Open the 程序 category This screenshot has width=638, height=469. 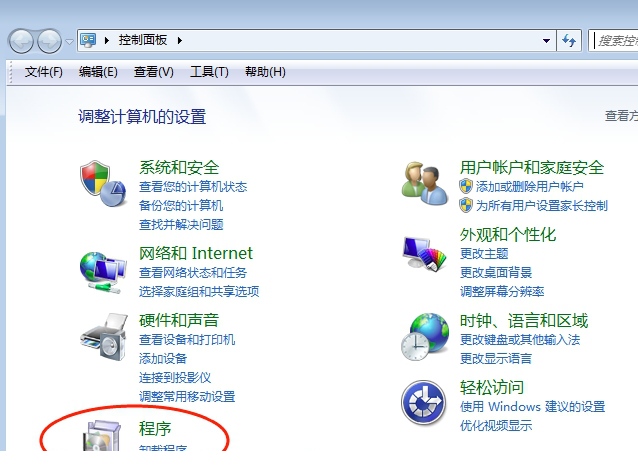(x=155, y=429)
